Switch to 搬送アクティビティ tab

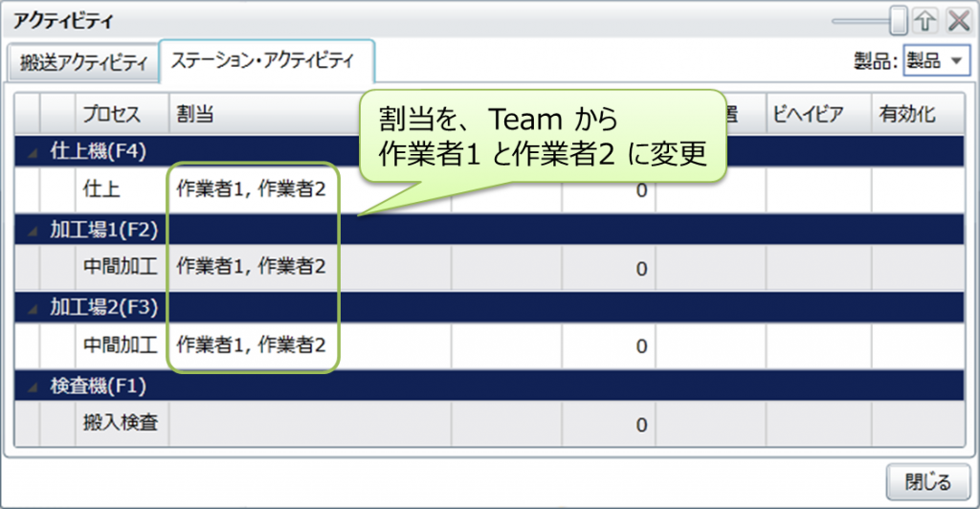pos(83,63)
